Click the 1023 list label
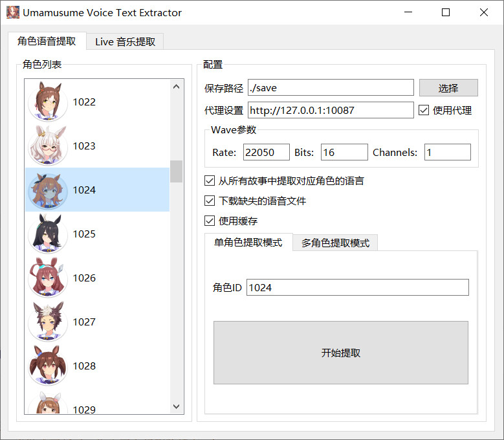Image resolution: width=504 pixels, height=440 pixels. pos(84,146)
